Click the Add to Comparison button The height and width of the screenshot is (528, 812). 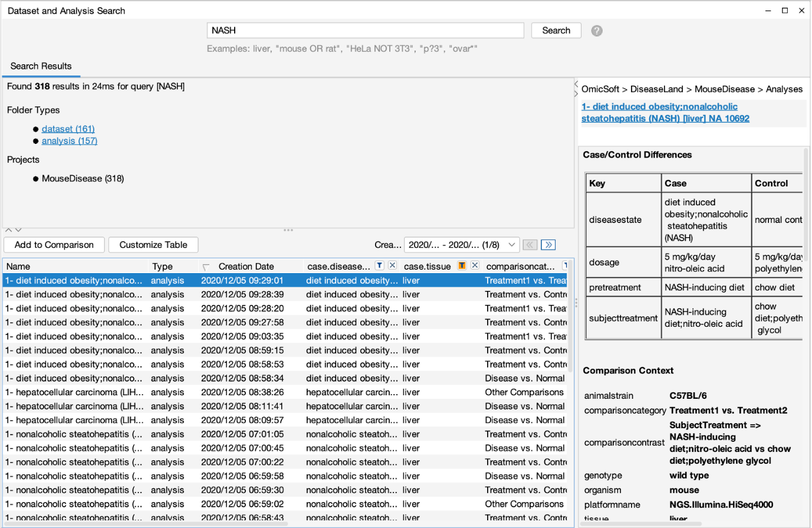coord(54,245)
